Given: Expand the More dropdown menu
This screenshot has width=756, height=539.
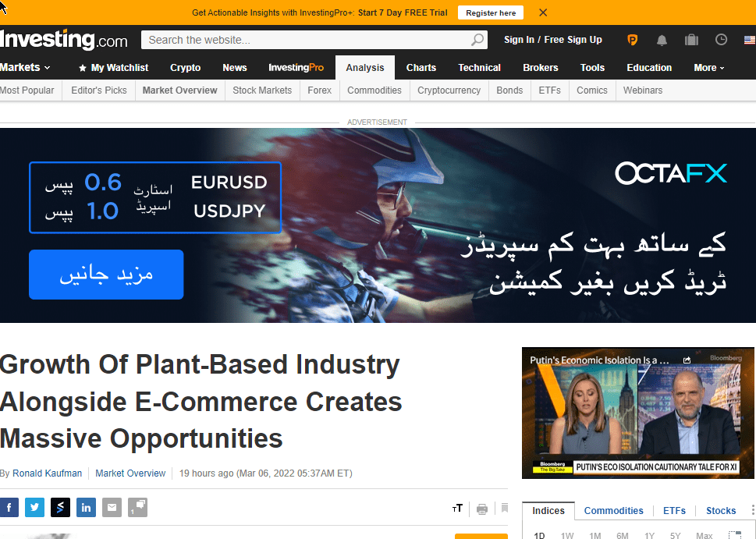Looking at the screenshot, I should [708, 68].
